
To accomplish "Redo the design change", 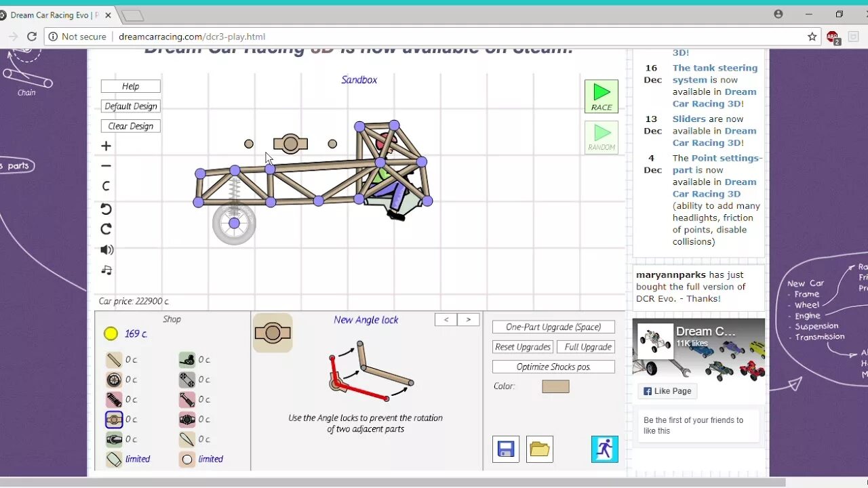I will 106,229.
